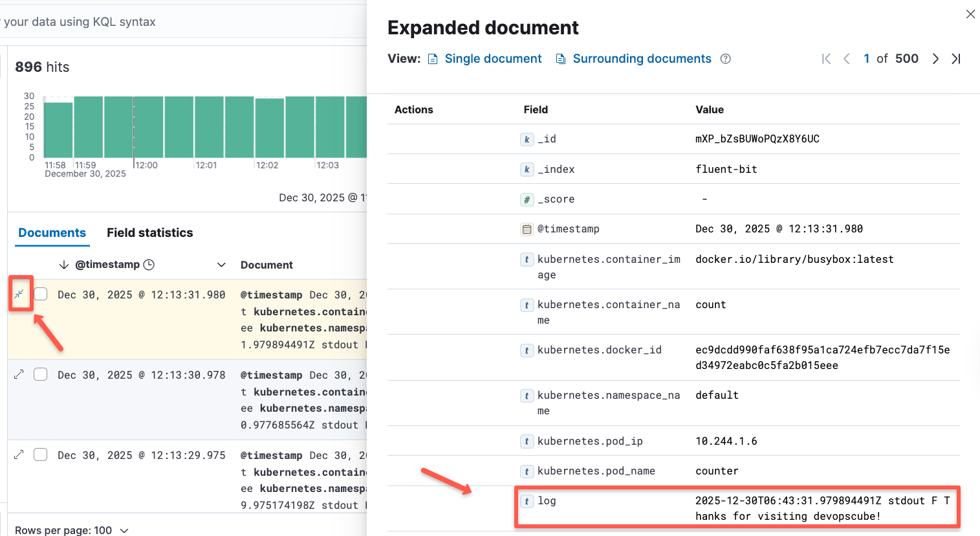980x536 pixels.
Task: Open the Surrounding documents link
Action: click(x=642, y=59)
